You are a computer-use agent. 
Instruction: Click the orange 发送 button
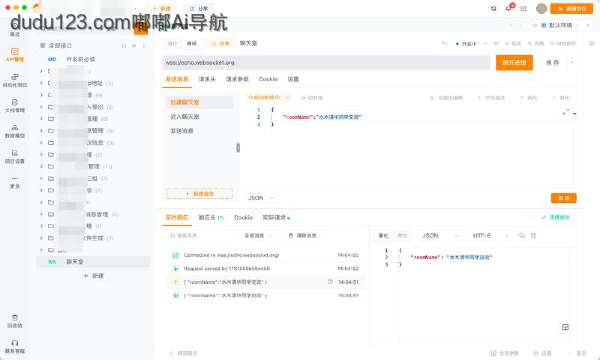[x=564, y=198]
